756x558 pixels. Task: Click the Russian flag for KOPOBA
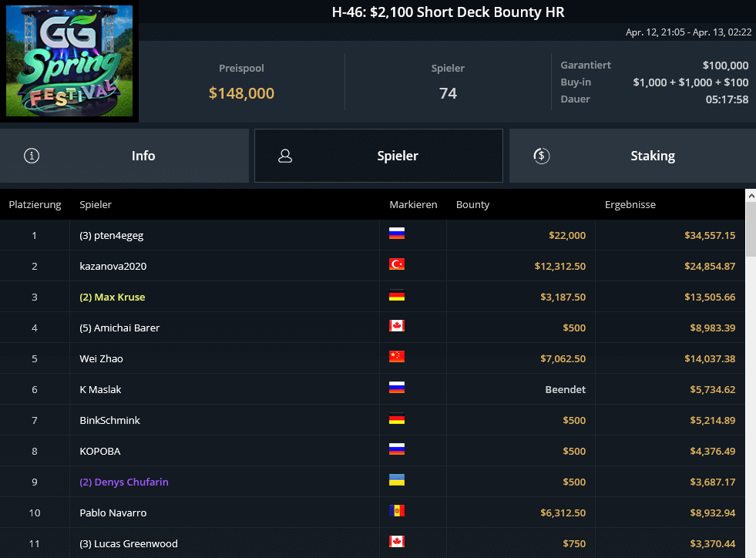click(x=397, y=449)
